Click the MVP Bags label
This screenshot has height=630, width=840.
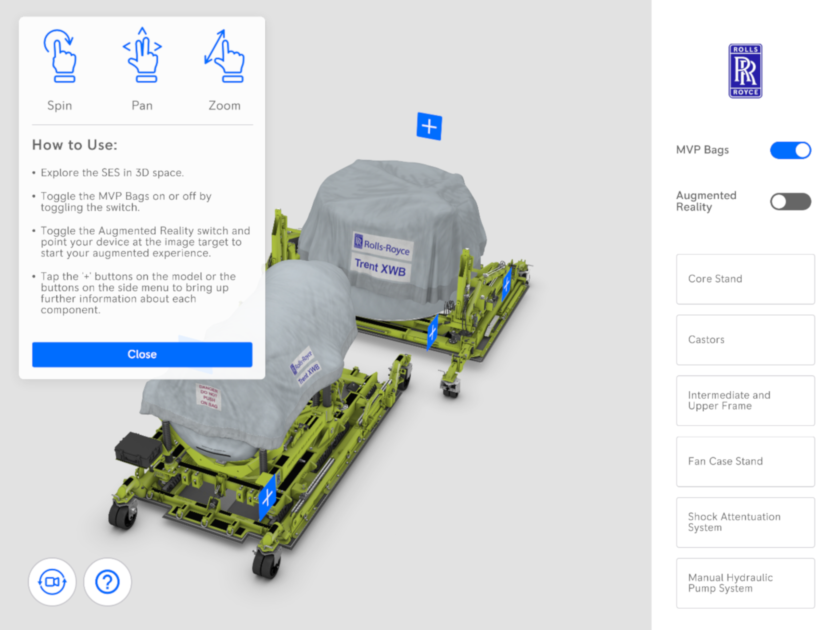pos(703,150)
